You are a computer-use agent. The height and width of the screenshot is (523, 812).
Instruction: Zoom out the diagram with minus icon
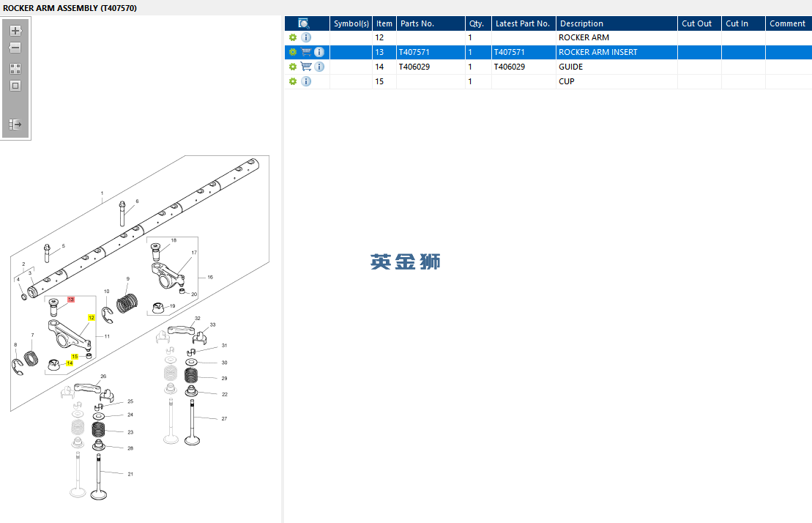click(x=15, y=48)
